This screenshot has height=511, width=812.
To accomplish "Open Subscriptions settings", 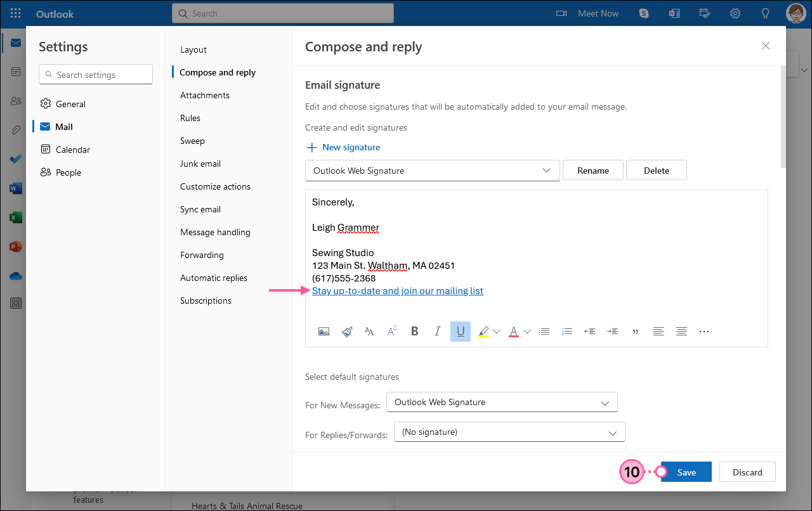I will click(206, 301).
